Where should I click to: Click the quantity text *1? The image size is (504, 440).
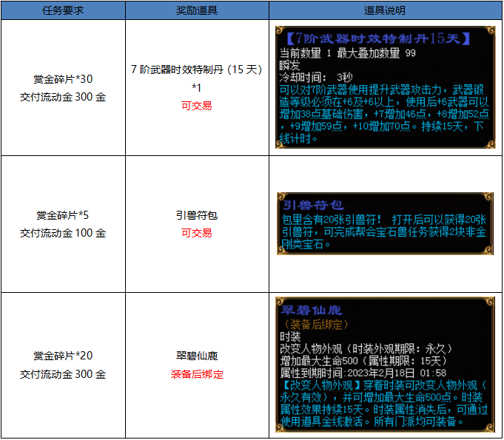coord(197,88)
